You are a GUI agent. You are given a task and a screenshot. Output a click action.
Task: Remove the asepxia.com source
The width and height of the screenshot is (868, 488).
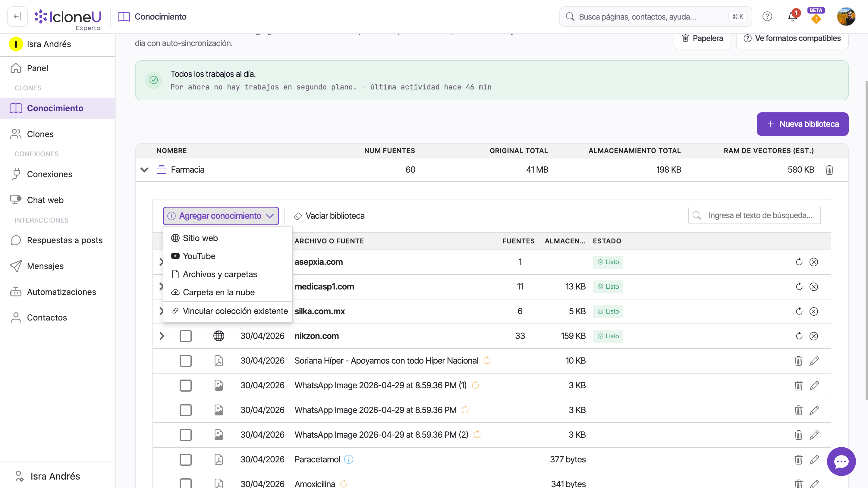[x=813, y=262]
